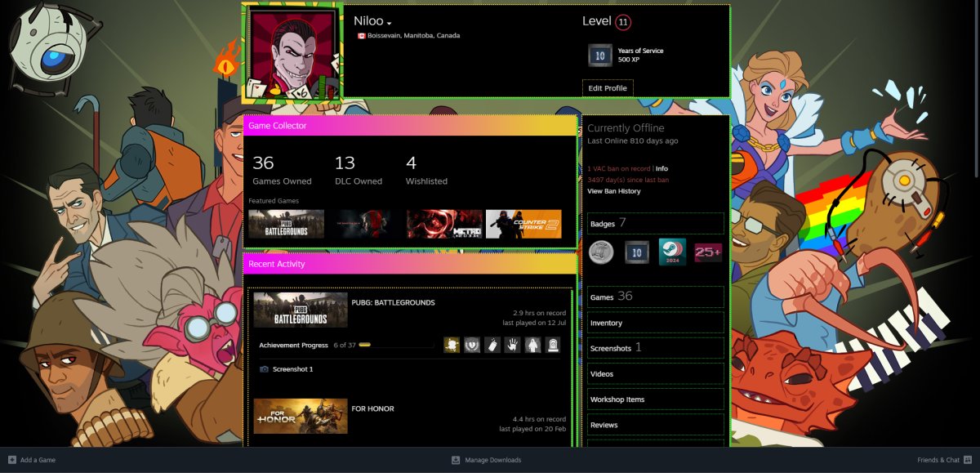The width and height of the screenshot is (980, 473).
Task: Click the ghost figure achievement icon
Action: coord(532,346)
